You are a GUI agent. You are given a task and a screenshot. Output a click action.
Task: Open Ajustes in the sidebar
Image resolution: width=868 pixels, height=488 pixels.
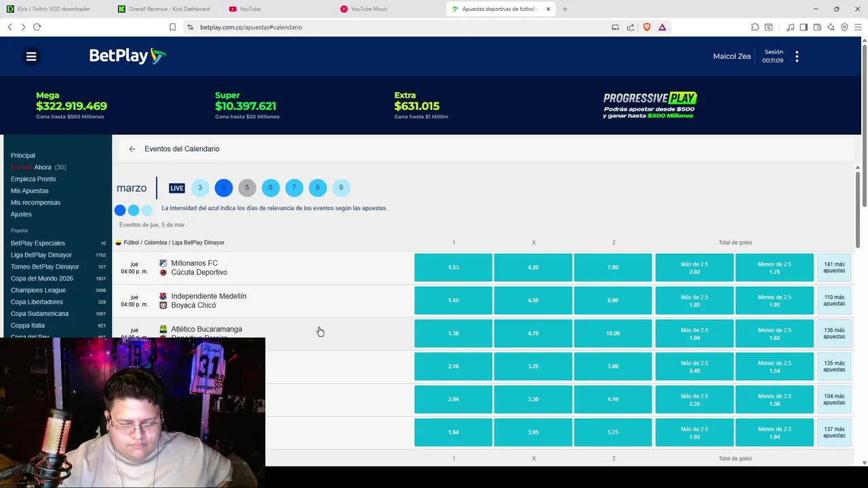(x=21, y=214)
